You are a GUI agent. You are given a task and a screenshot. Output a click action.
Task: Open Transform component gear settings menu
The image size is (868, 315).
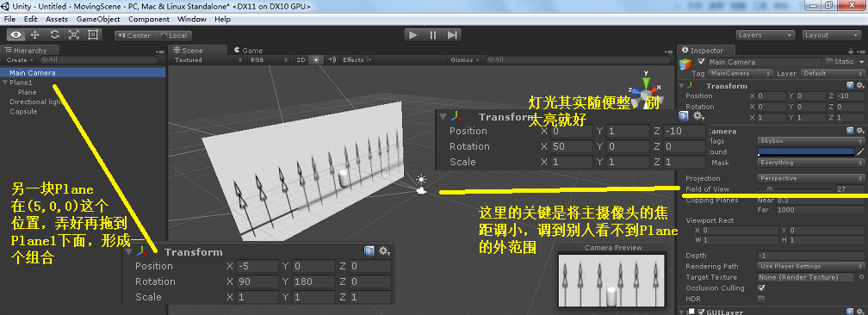tap(859, 86)
